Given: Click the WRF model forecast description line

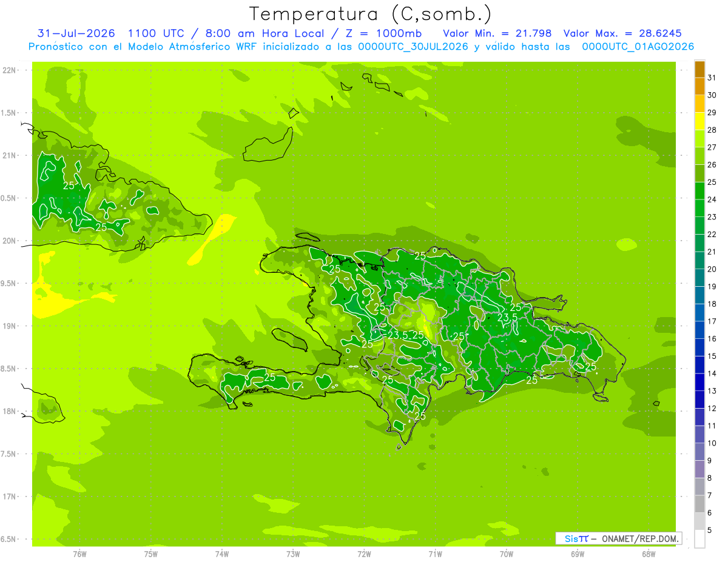Looking at the screenshot, I should pyautogui.click(x=361, y=47).
